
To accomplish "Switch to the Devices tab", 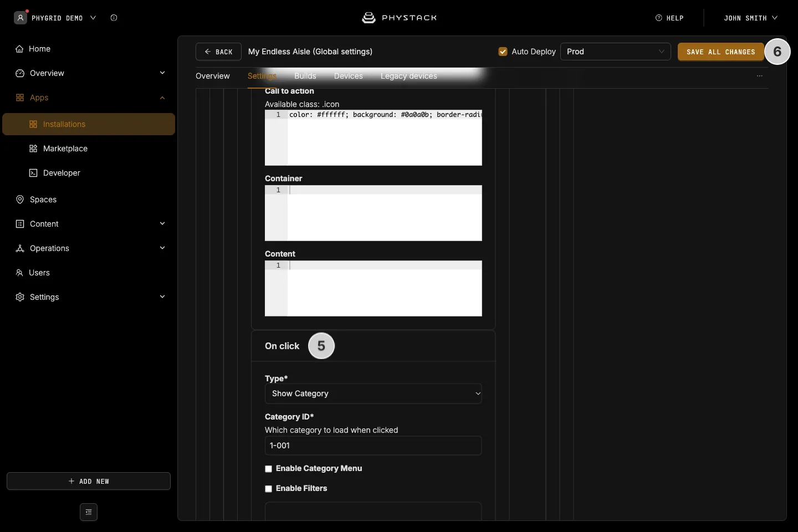I will coord(349,76).
